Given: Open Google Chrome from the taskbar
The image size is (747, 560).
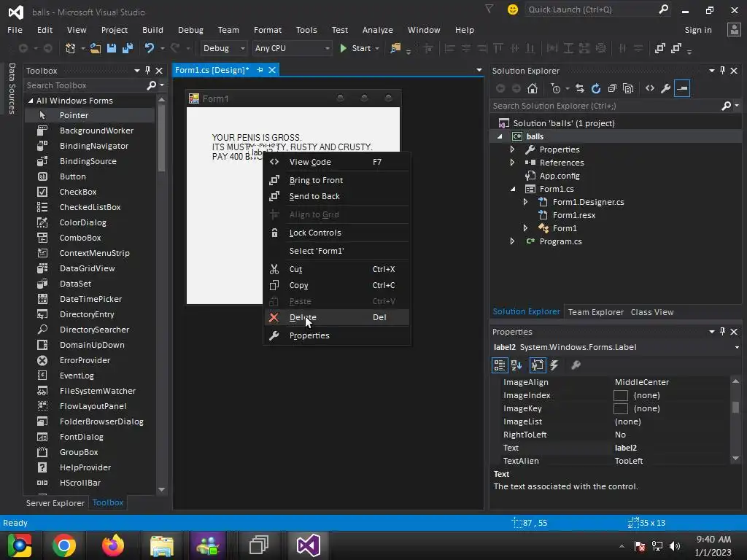Looking at the screenshot, I should point(64,545).
